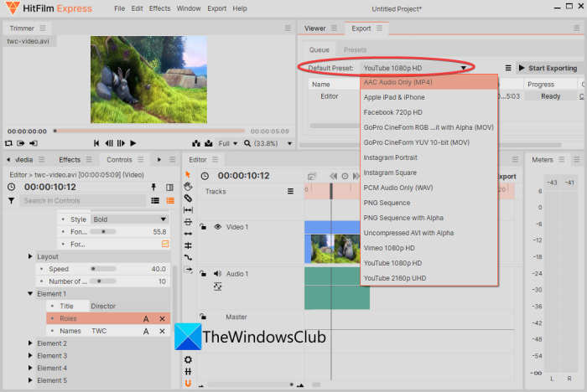
Task: Select the Slip edit tool
Action: click(x=188, y=210)
